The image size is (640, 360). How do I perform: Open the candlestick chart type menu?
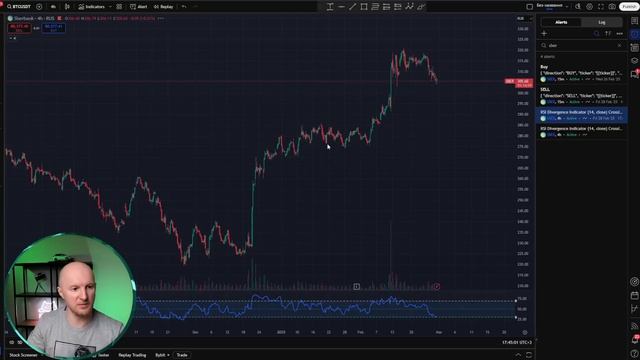click(x=67, y=7)
